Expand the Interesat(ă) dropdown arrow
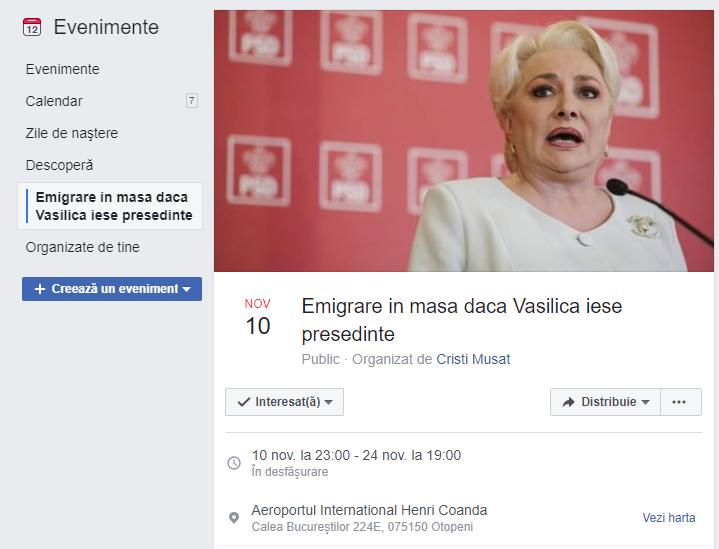This screenshot has height=549, width=719. point(328,402)
